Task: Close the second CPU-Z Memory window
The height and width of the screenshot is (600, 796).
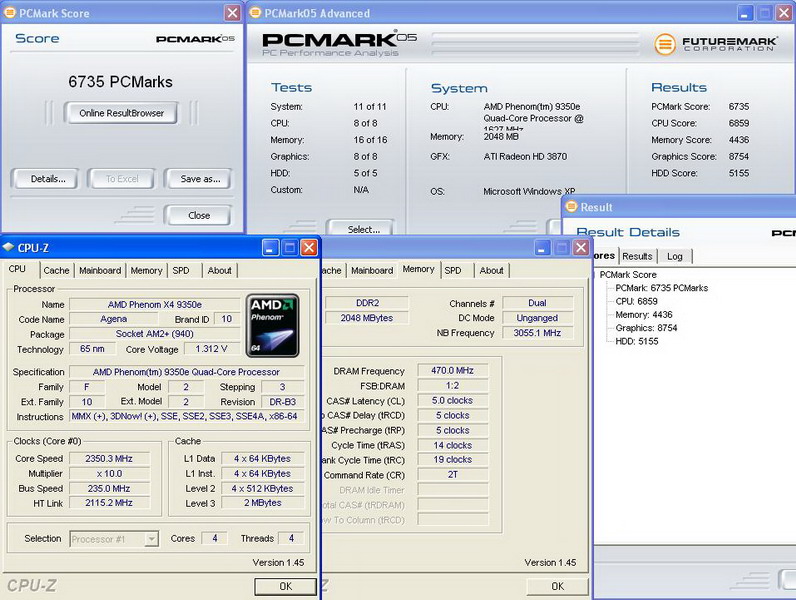Action: point(581,248)
